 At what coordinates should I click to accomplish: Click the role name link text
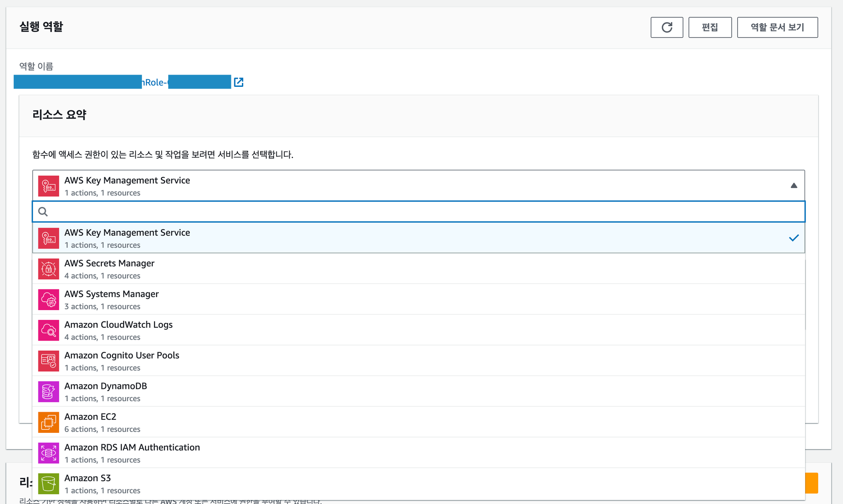tap(156, 82)
